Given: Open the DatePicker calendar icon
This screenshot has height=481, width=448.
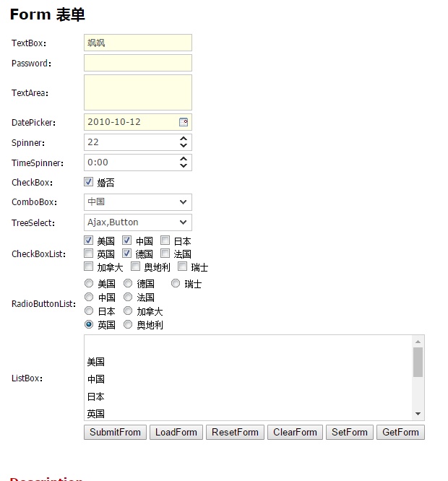Looking at the screenshot, I should [x=184, y=122].
